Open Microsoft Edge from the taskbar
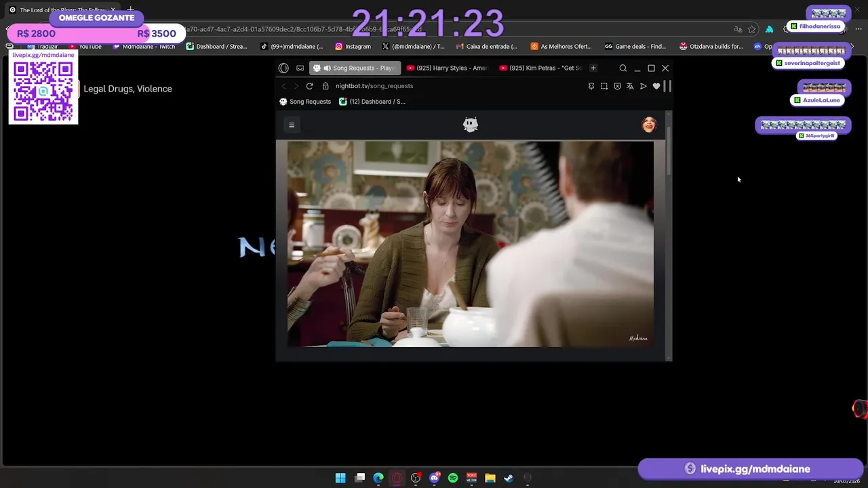 click(378, 478)
